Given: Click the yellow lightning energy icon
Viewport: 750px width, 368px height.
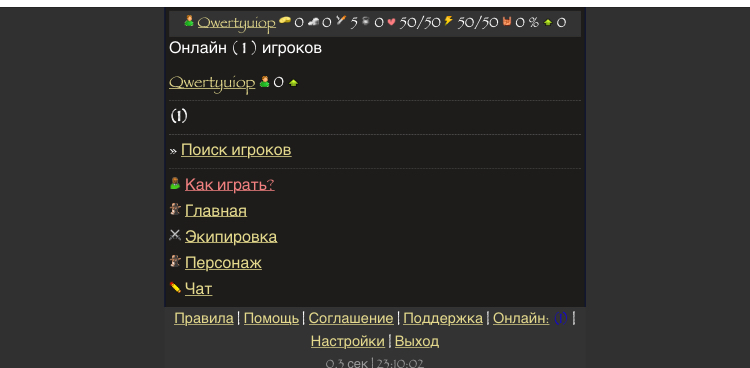Looking at the screenshot, I should click(449, 21).
